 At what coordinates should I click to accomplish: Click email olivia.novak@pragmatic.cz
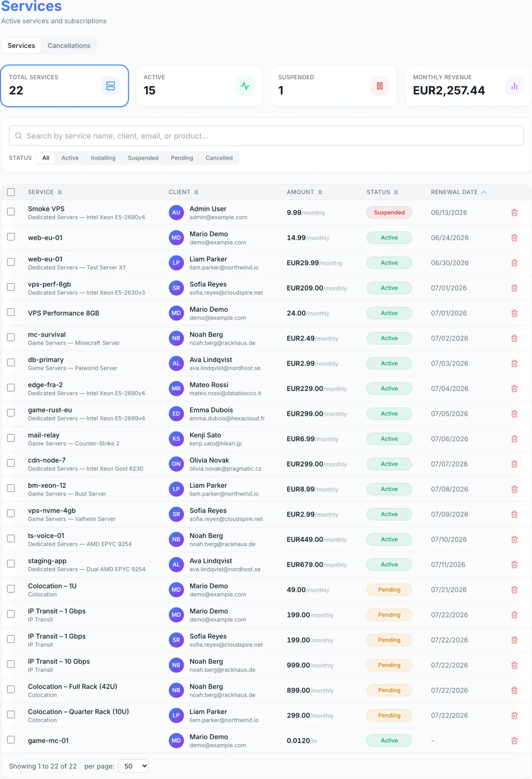coord(225,469)
